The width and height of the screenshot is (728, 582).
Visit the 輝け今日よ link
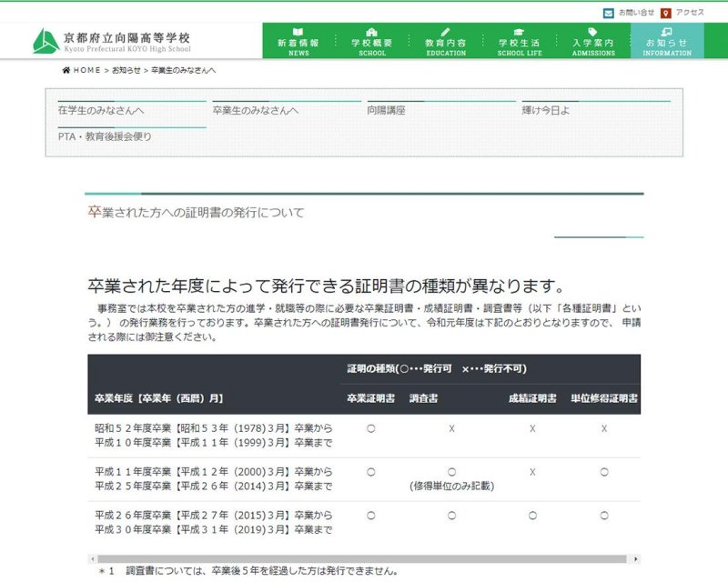click(545, 110)
